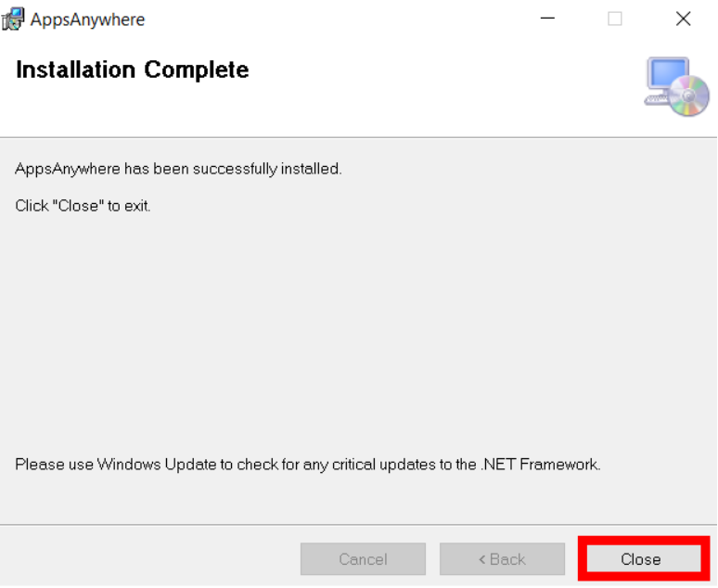718x588 pixels.
Task: Click the computer and CD setup icon
Action: coord(677,86)
